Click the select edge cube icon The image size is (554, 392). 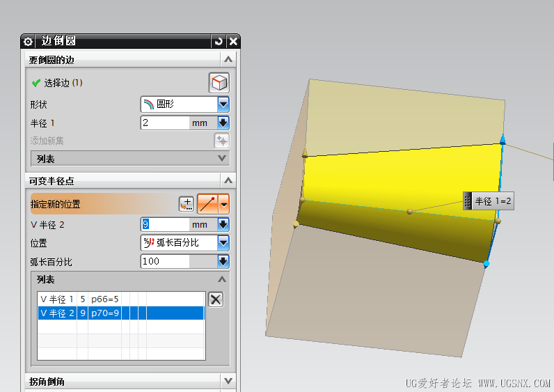219,83
